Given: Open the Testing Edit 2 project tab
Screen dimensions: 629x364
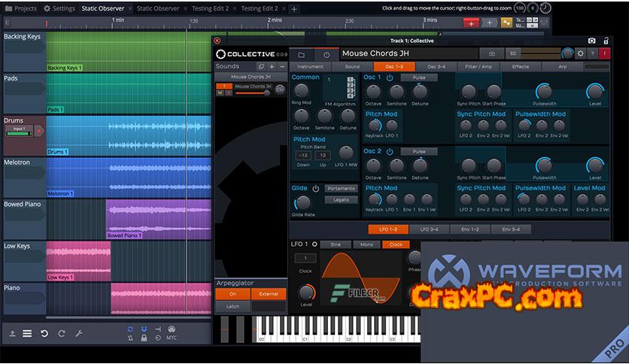Looking at the screenshot, I should [211, 8].
